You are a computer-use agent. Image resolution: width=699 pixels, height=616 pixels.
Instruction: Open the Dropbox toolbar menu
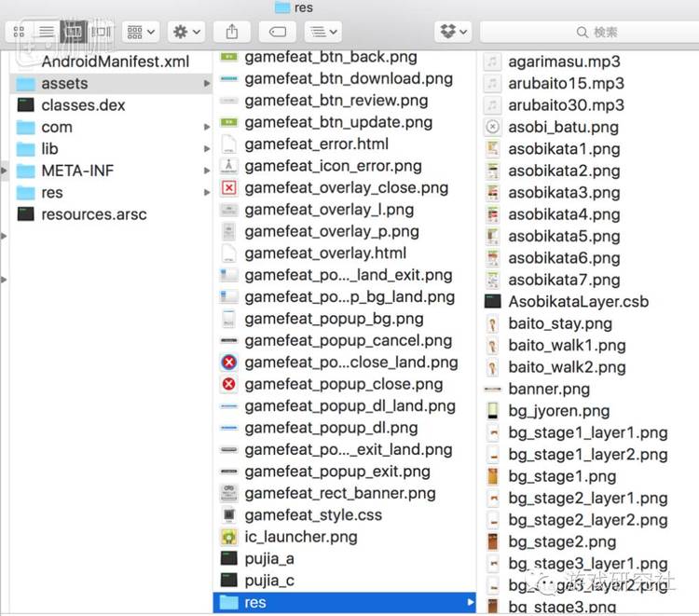tap(453, 32)
